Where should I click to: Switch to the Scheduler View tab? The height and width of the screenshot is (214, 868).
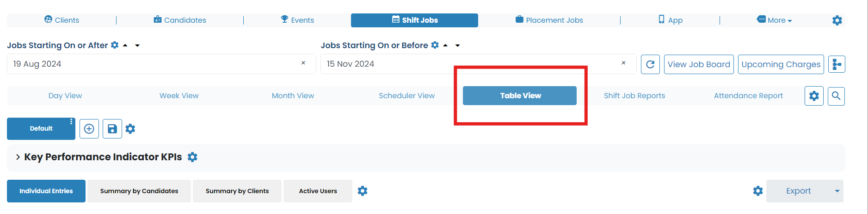pos(406,96)
